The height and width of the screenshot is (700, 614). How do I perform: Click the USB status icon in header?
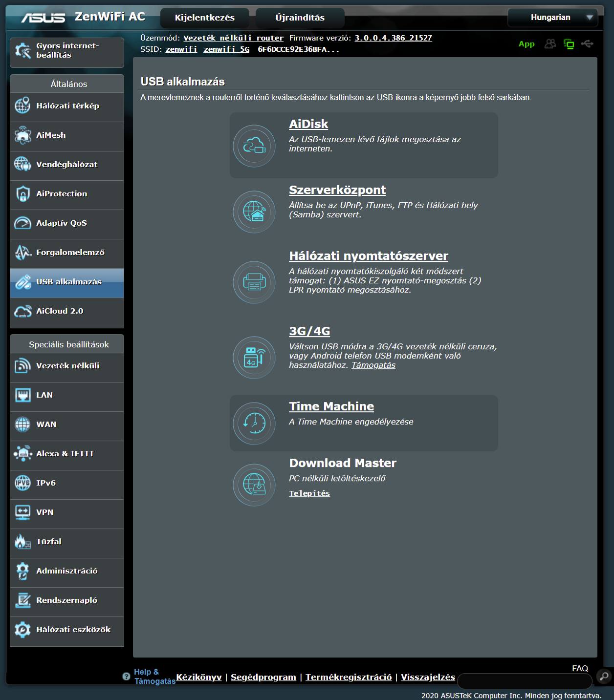pos(587,44)
